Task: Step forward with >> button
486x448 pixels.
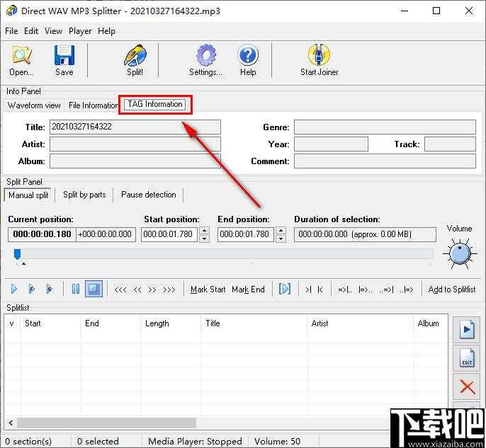Action: tap(152, 289)
